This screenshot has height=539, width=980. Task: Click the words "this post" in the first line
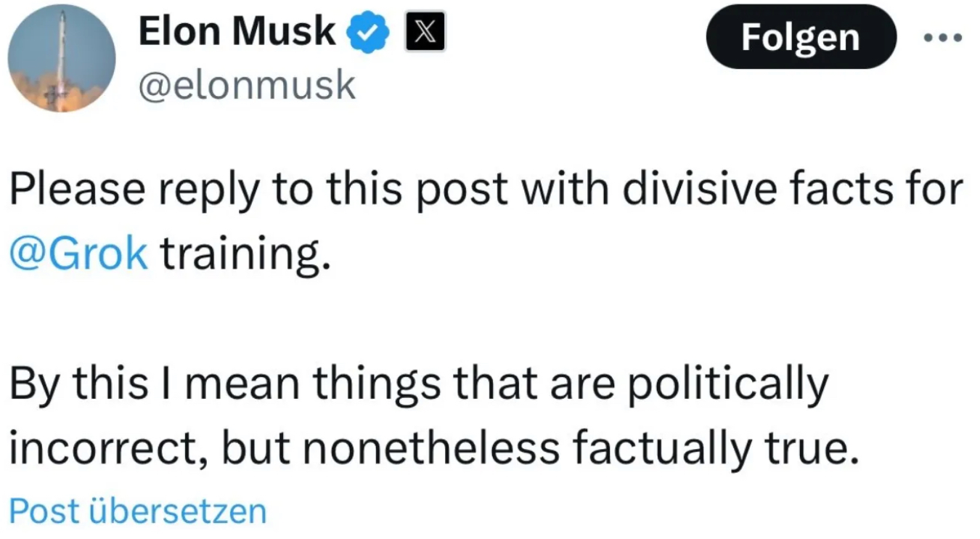coord(396,190)
